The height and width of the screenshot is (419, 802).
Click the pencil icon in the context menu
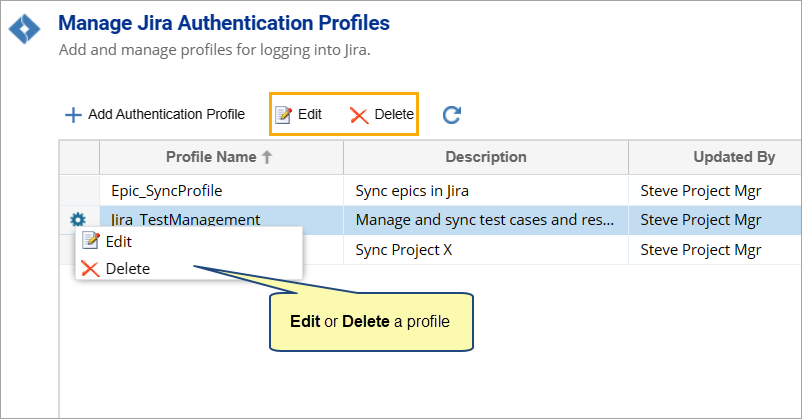91,240
